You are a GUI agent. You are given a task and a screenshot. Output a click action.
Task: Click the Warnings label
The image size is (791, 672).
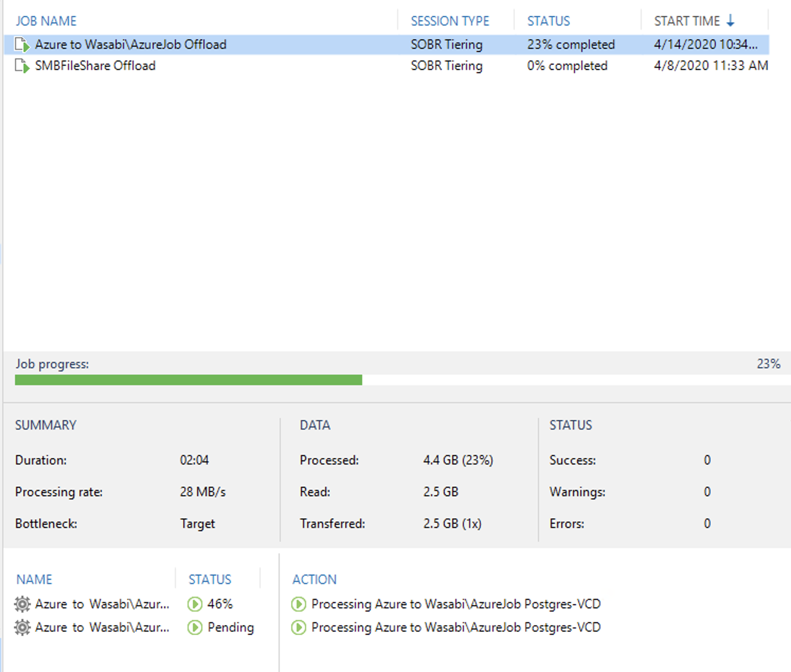point(578,492)
